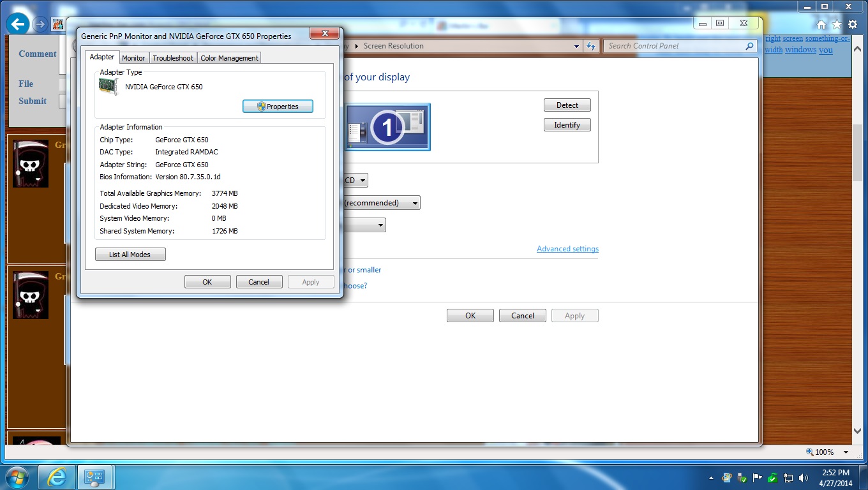Viewport: 868px width, 490px height.
Task: Open the Display dropdown ending in 'CD'
Action: point(355,181)
